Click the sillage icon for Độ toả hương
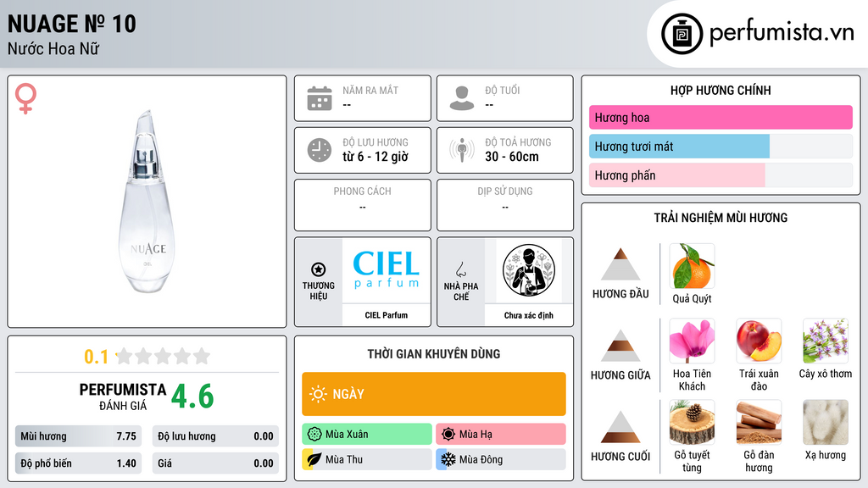This screenshot has height=488, width=868. click(x=462, y=150)
